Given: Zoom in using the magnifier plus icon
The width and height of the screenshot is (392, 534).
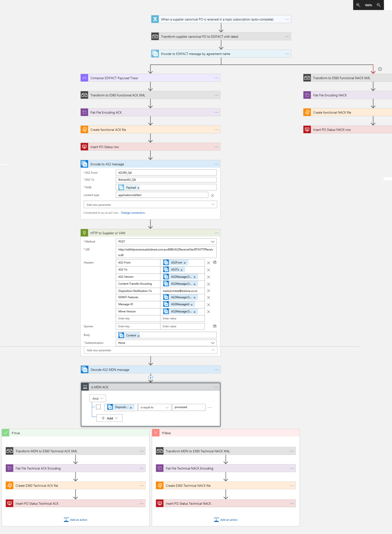Looking at the screenshot, I should pyautogui.click(x=358, y=5).
